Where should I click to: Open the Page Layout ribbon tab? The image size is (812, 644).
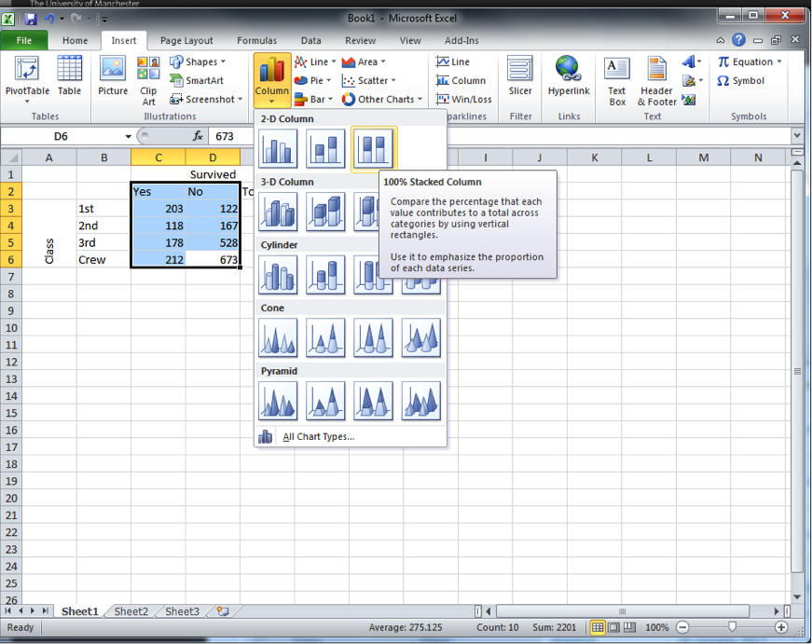(x=186, y=41)
